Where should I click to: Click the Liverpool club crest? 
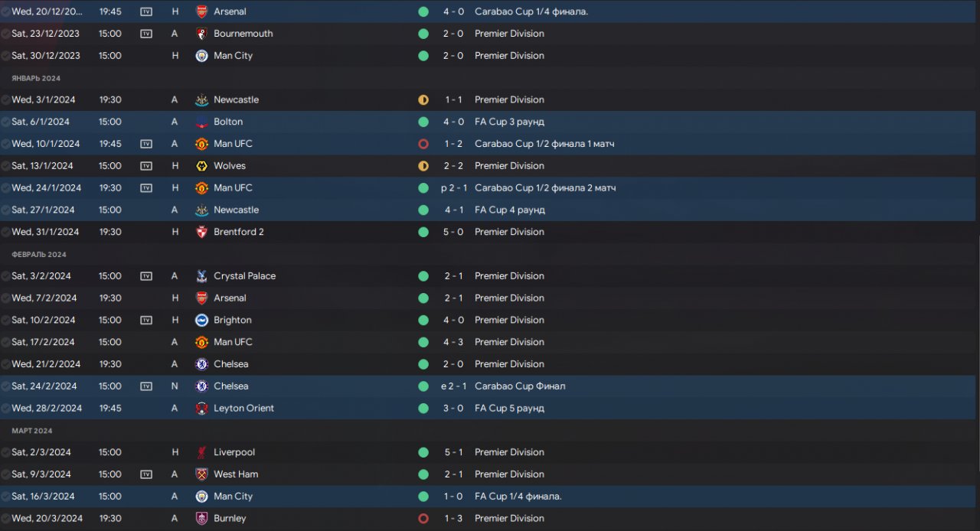pos(201,452)
